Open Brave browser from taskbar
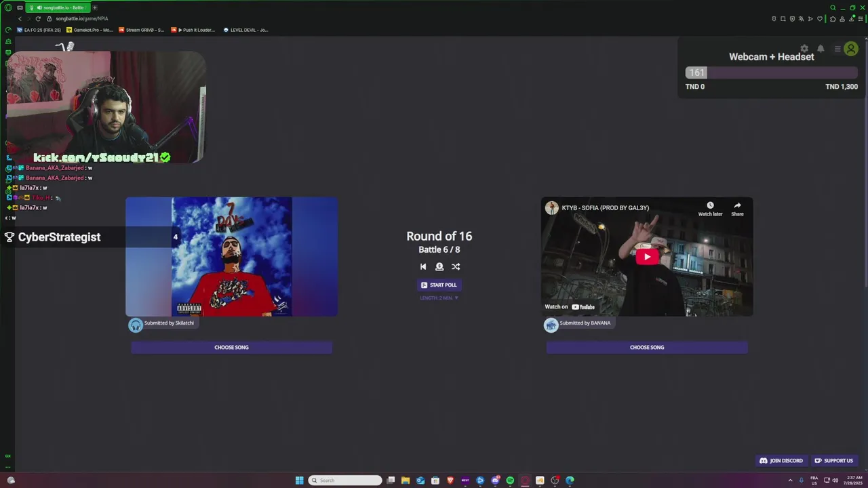Image resolution: width=868 pixels, height=488 pixels. coord(450,481)
